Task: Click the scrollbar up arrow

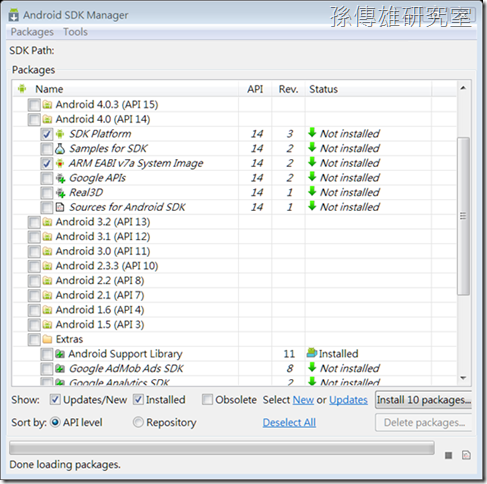Action: pyautogui.click(x=463, y=88)
